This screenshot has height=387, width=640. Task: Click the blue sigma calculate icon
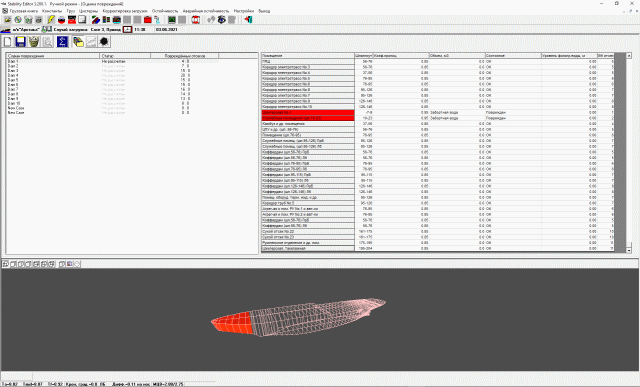(62, 42)
